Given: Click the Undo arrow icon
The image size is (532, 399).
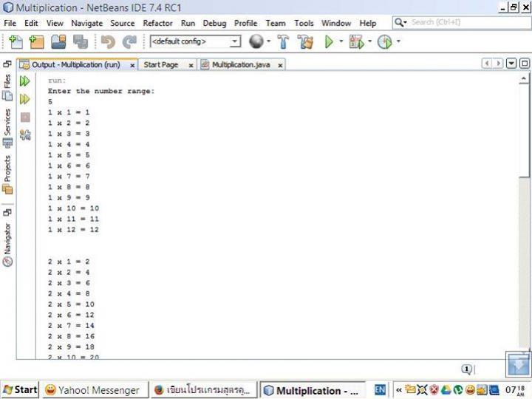Looking at the screenshot, I should [x=108, y=41].
